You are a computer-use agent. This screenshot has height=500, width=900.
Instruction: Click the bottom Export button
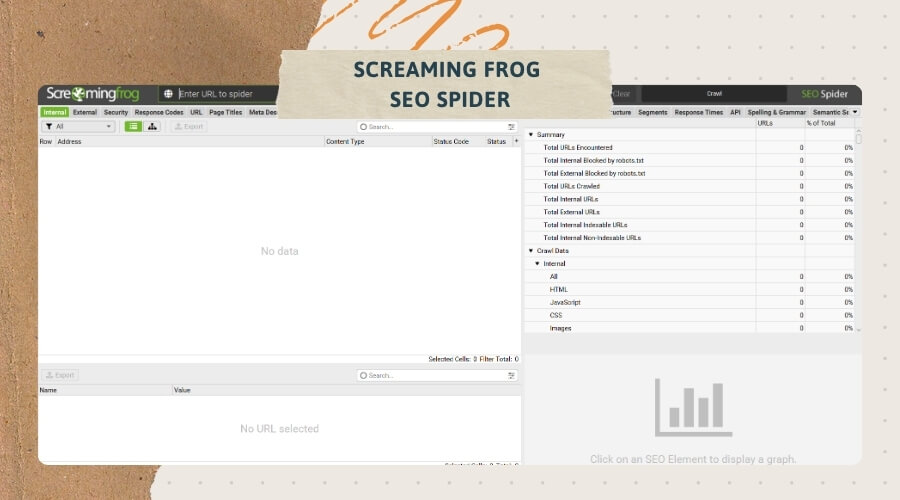(x=60, y=375)
